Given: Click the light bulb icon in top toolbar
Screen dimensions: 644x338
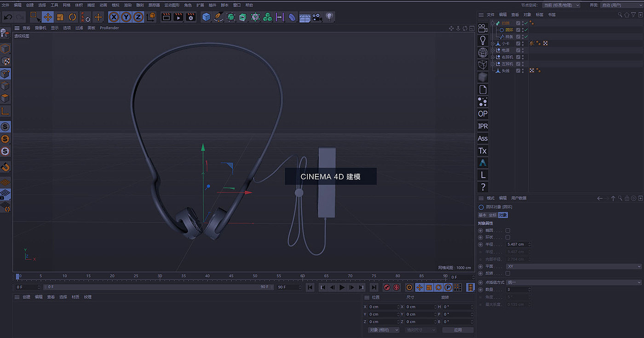Looking at the screenshot, I should (329, 17).
